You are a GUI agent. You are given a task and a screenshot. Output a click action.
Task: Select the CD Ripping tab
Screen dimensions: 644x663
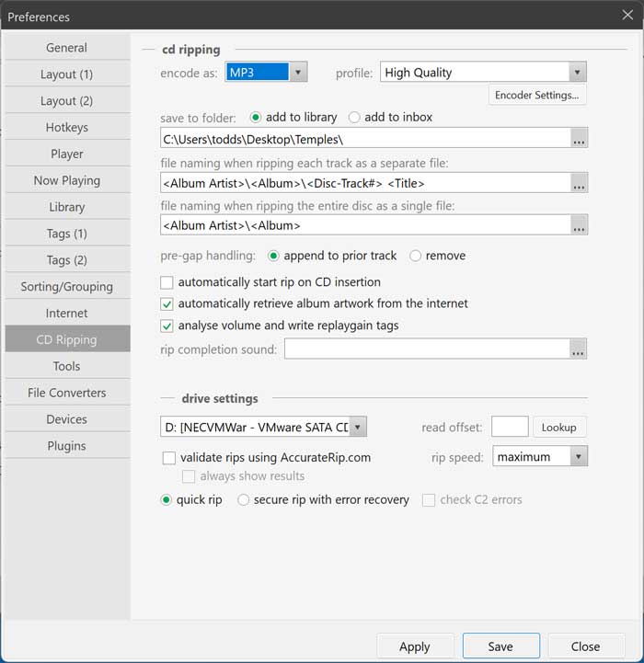[67, 339]
